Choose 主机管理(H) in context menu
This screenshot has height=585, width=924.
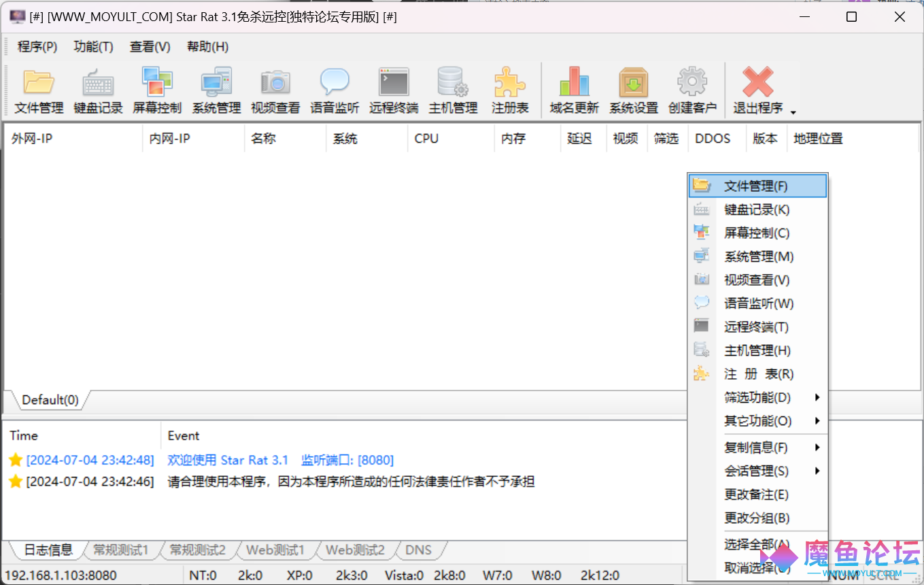[x=758, y=350]
